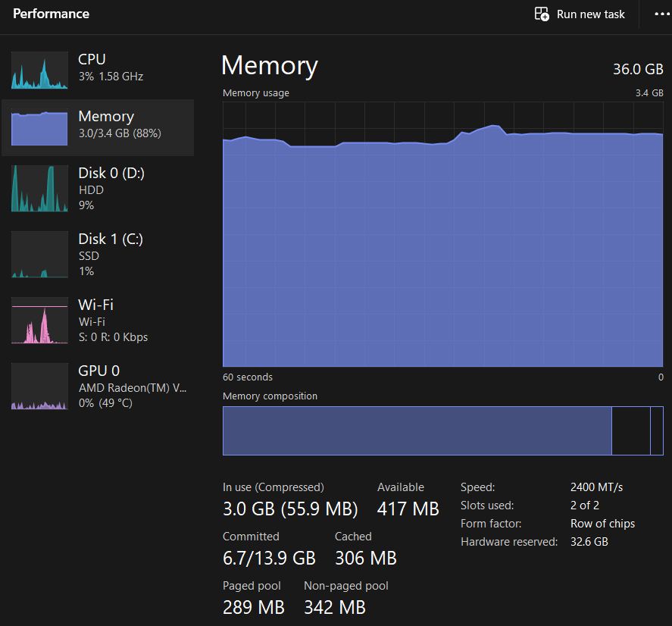Screen dimensions: 672x626
Task: Select the CPU usage graph thumbnail
Action: tap(39, 70)
